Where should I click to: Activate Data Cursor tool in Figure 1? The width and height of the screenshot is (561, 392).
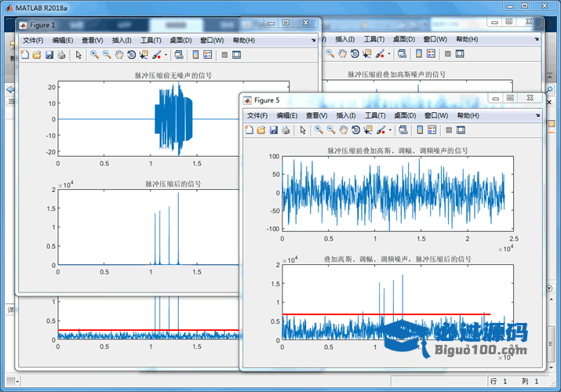pos(144,55)
